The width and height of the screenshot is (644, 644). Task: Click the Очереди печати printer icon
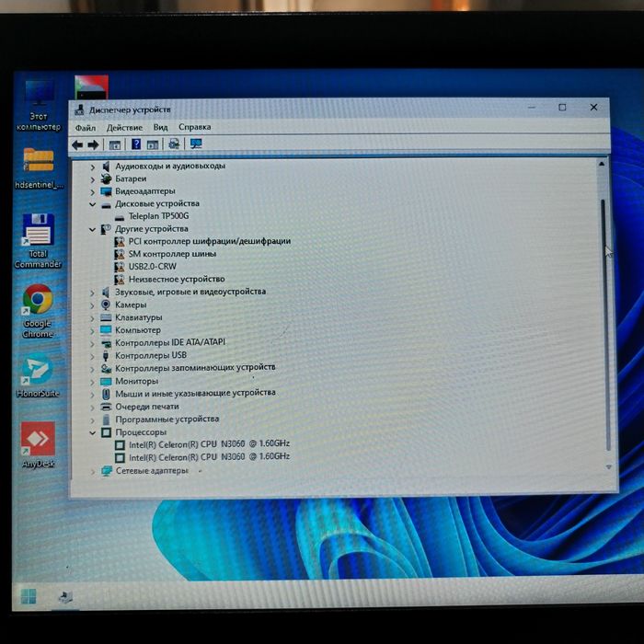(106, 407)
